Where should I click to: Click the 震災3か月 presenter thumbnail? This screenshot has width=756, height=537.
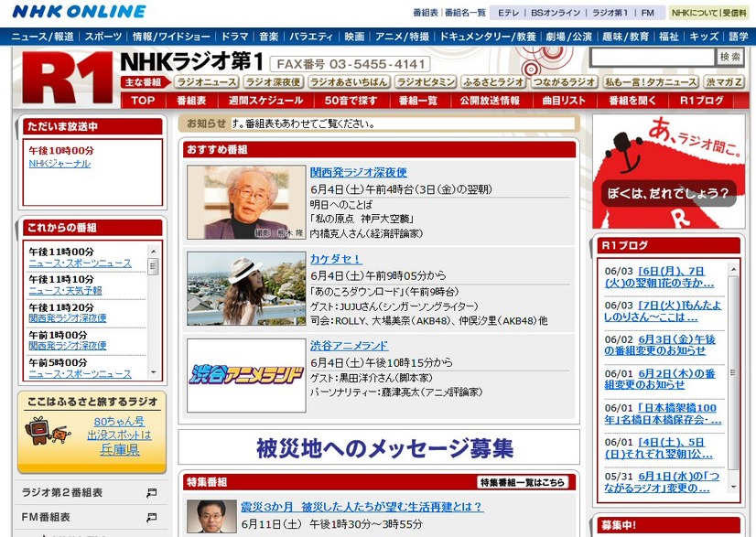211,516
